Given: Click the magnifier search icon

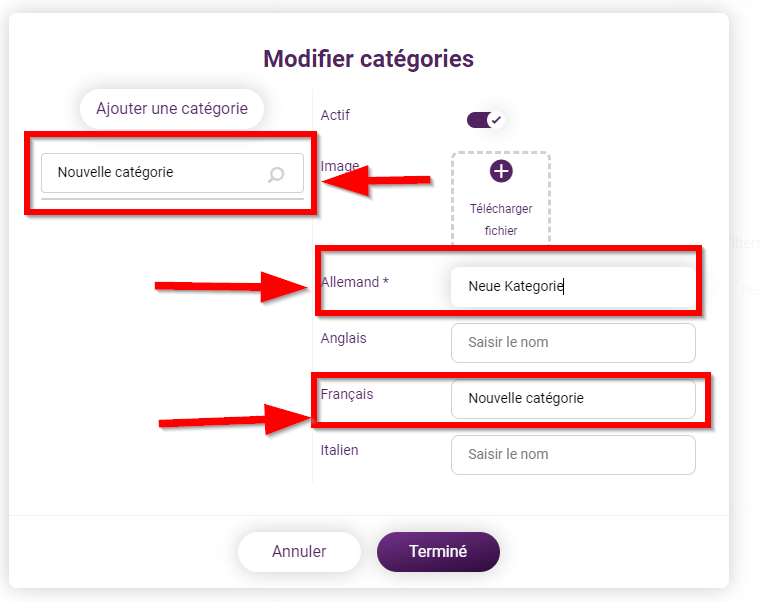Looking at the screenshot, I should 276,174.
